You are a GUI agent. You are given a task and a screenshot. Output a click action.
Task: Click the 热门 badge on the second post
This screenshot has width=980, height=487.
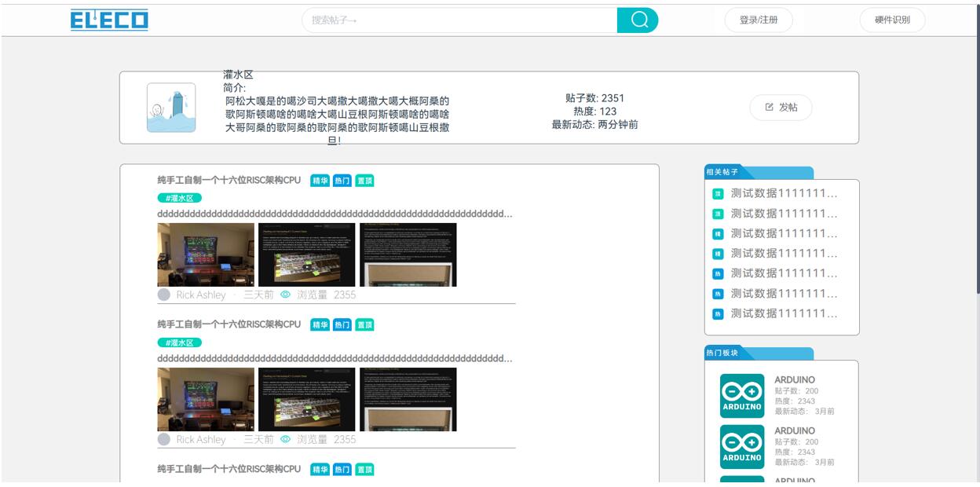[x=342, y=325]
